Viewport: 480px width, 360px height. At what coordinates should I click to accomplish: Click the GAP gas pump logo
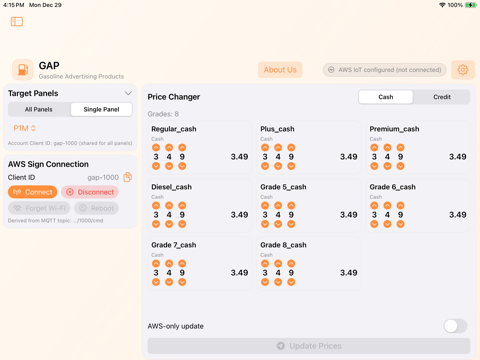[23, 70]
